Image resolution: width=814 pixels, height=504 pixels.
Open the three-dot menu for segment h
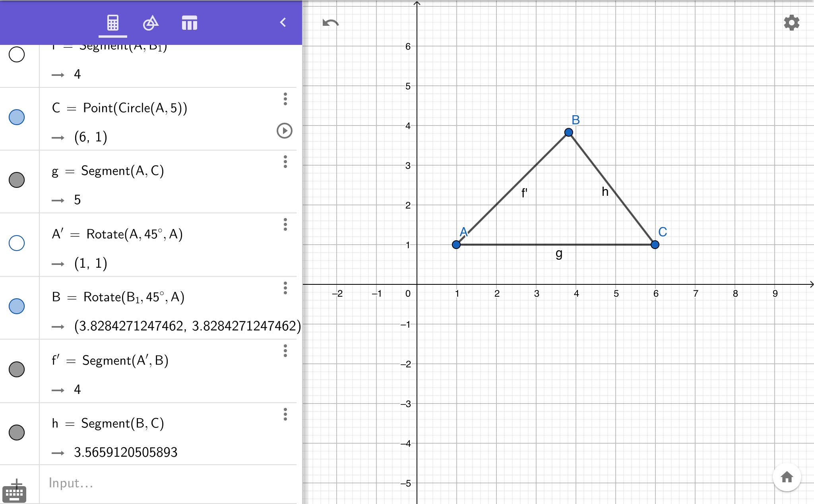tap(285, 415)
